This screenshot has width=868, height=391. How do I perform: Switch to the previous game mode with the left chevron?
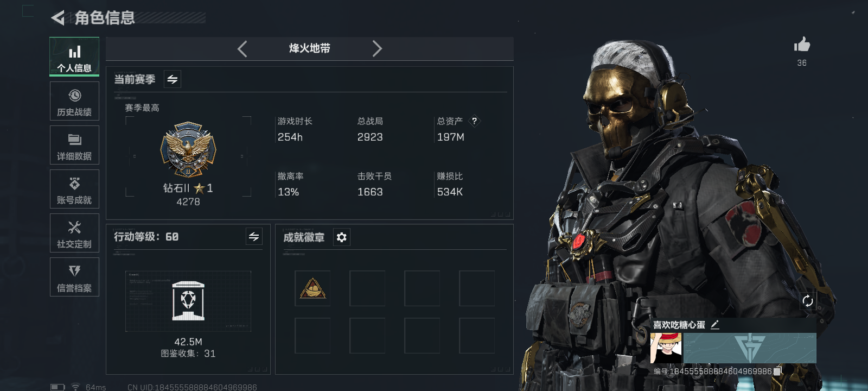point(242,49)
